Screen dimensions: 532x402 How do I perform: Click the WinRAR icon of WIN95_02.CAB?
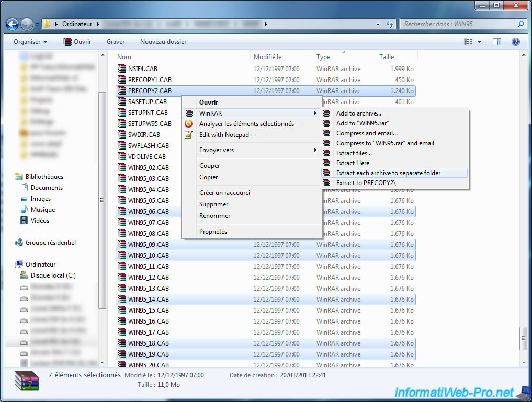click(x=122, y=167)
